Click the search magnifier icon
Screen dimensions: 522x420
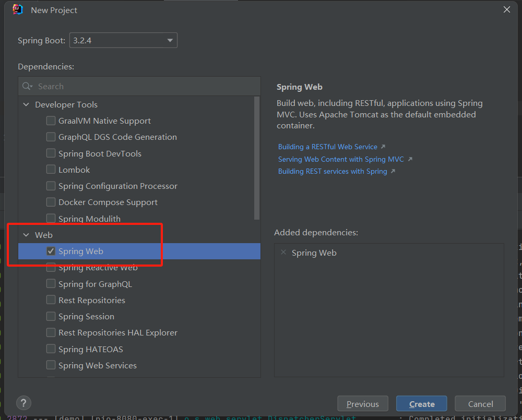click(x=27, y=86)
